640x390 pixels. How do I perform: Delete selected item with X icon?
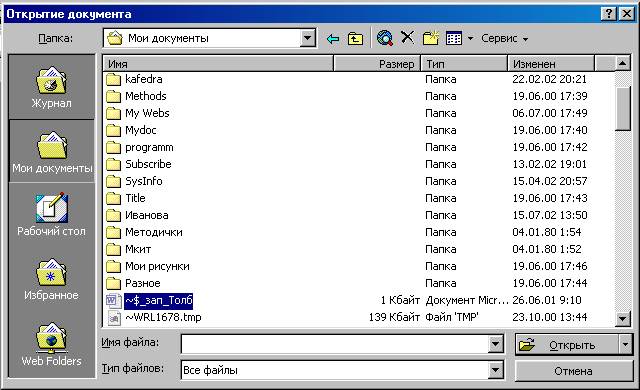(407, 38)
